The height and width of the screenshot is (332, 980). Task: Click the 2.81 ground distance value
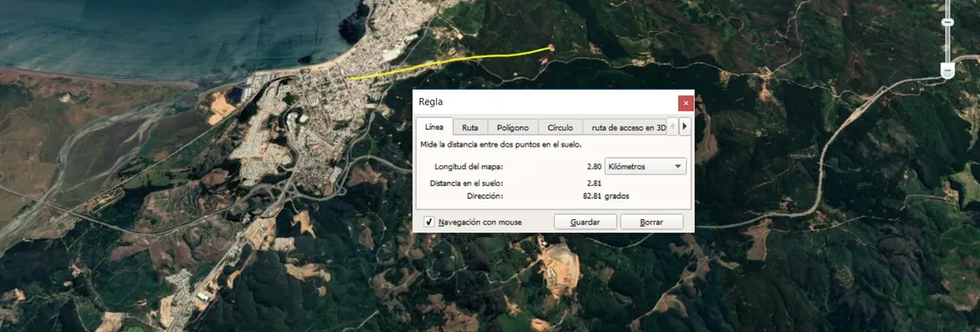point(594,183)
